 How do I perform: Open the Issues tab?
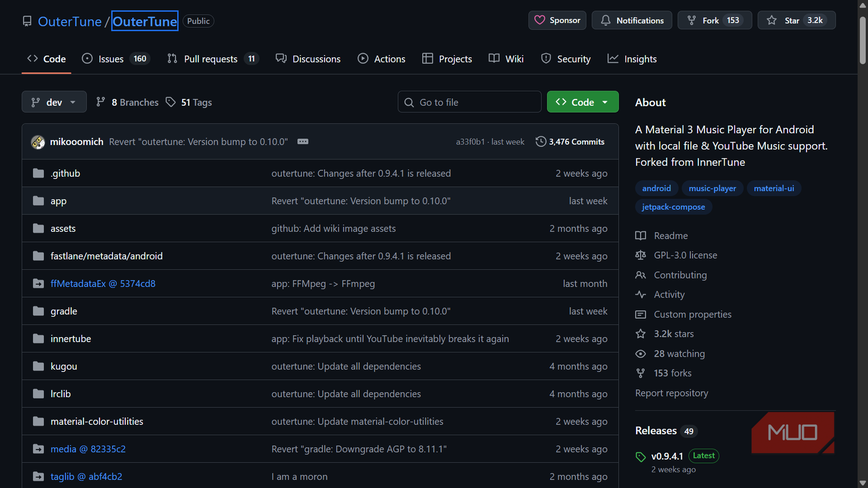click(116, 59)
